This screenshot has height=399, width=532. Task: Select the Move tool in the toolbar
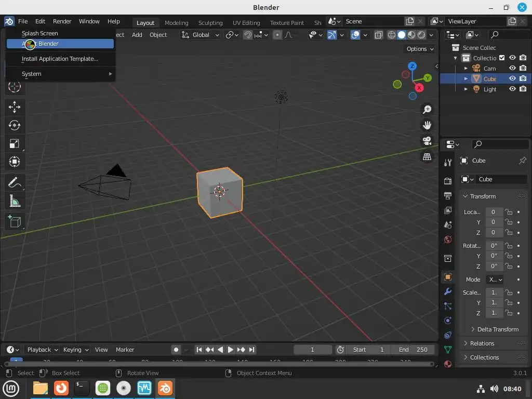coord(14,107)
